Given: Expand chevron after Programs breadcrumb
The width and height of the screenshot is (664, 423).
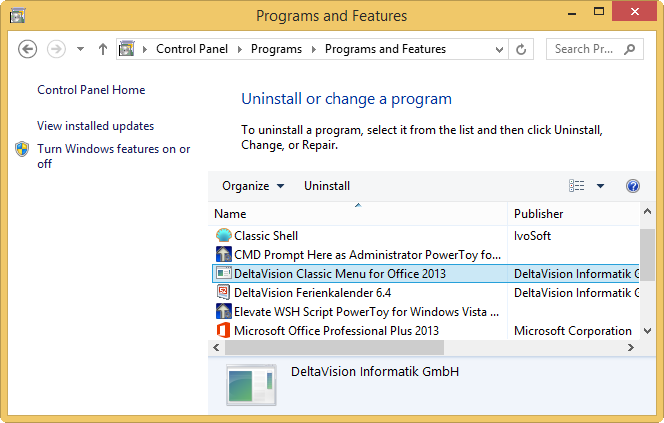Looking at the screenshot, I should 314,50.
